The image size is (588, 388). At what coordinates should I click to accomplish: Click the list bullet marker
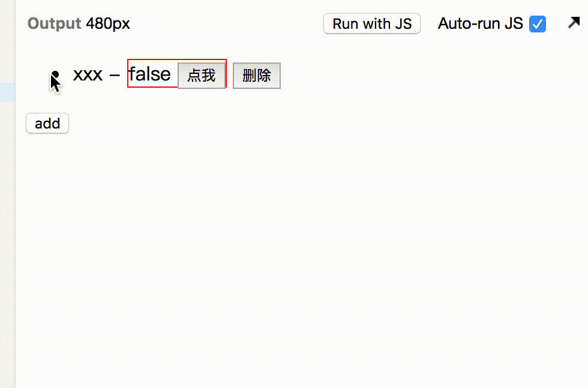point(55,74)
